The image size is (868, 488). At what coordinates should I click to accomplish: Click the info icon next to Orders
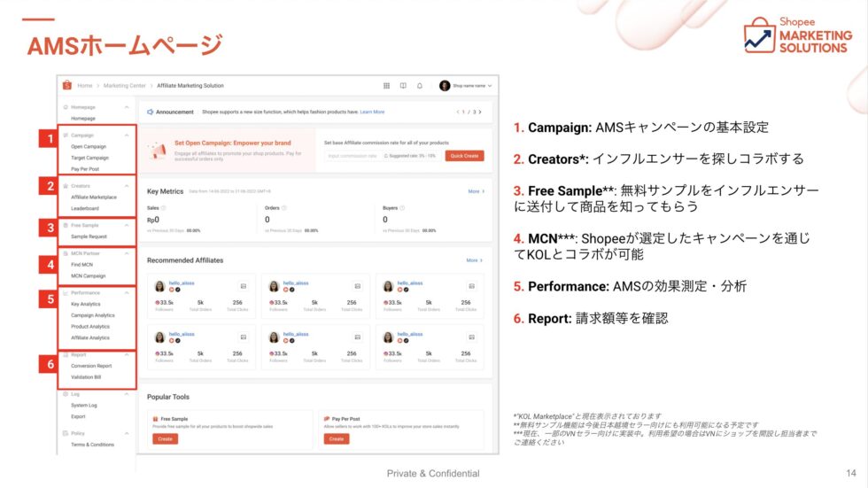(284, 208)
